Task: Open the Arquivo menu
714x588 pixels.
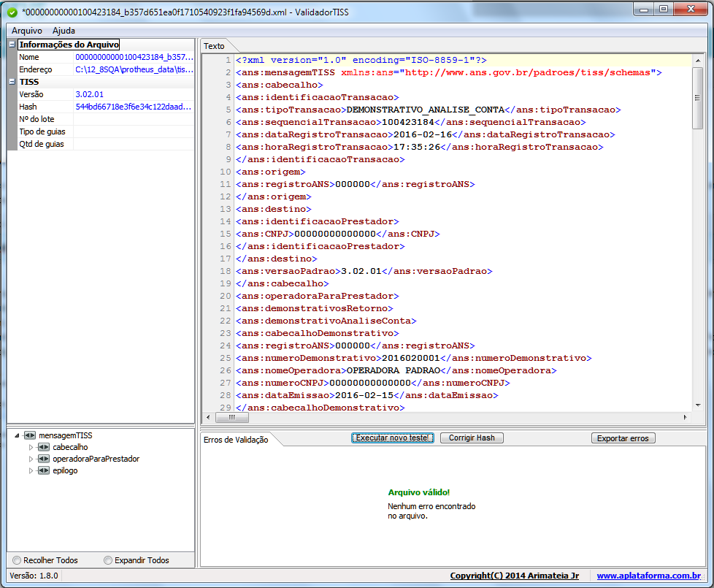Action: (27, 31)
